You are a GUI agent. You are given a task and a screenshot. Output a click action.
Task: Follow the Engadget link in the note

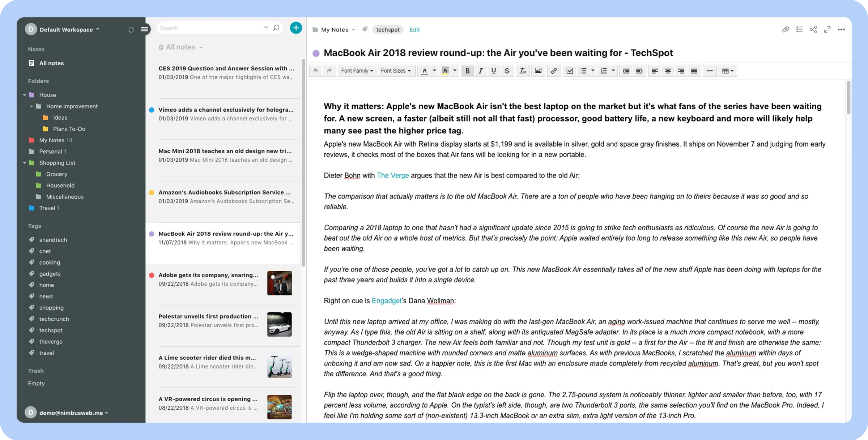pyautogui.click(x=387, y=300)
